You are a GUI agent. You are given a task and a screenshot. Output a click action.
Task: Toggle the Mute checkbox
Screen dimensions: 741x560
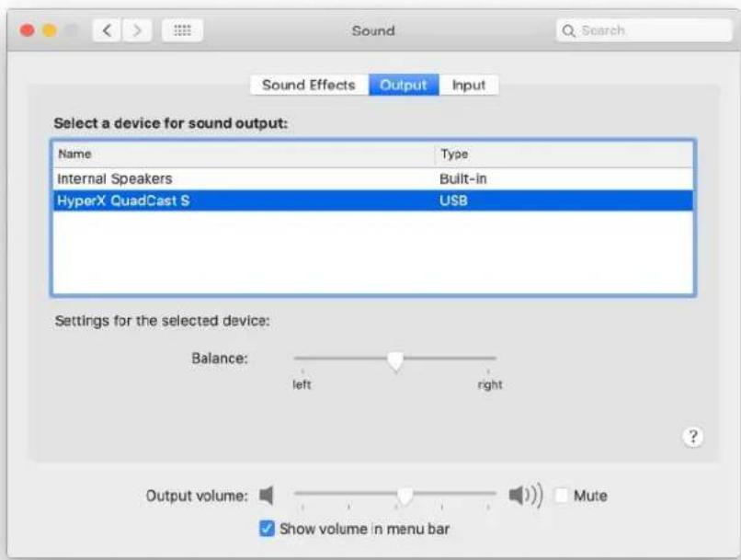click(x=561, y=496)
